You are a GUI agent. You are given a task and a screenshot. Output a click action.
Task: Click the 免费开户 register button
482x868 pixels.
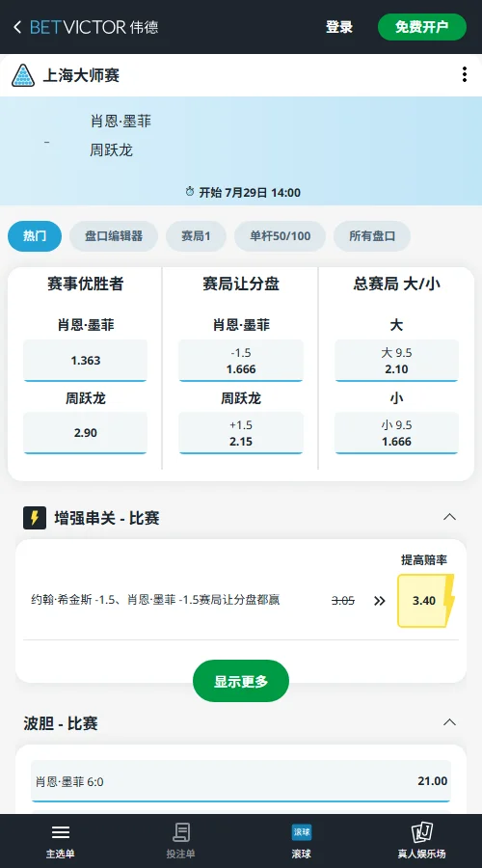pyautogui.click(x=422, y=27)
